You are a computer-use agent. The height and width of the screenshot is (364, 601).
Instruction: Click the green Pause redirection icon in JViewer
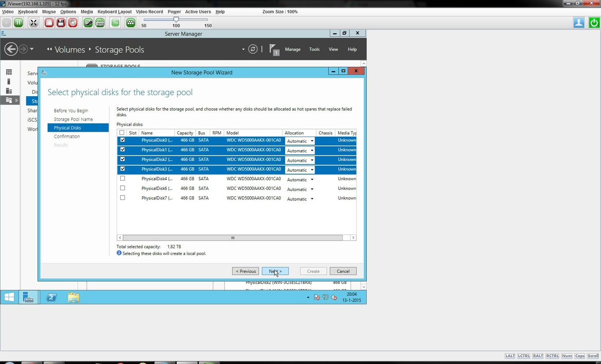[19, 22]
